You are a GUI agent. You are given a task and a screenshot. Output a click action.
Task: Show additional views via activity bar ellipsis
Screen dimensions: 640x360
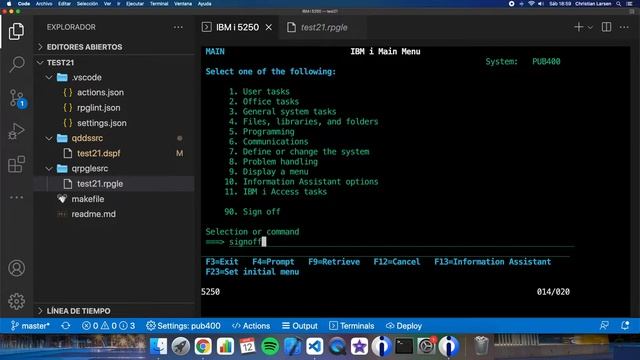pyautogui.click(x=16, y=198)
